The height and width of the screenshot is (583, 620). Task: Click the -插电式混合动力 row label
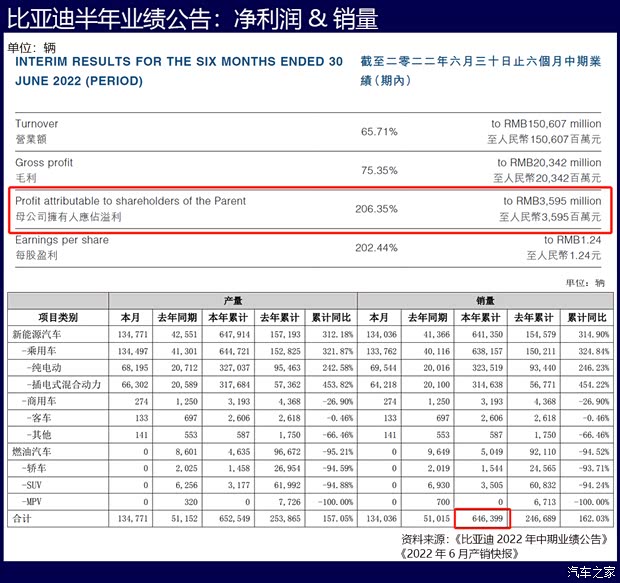pyautogui.click(x=64, y=385)
